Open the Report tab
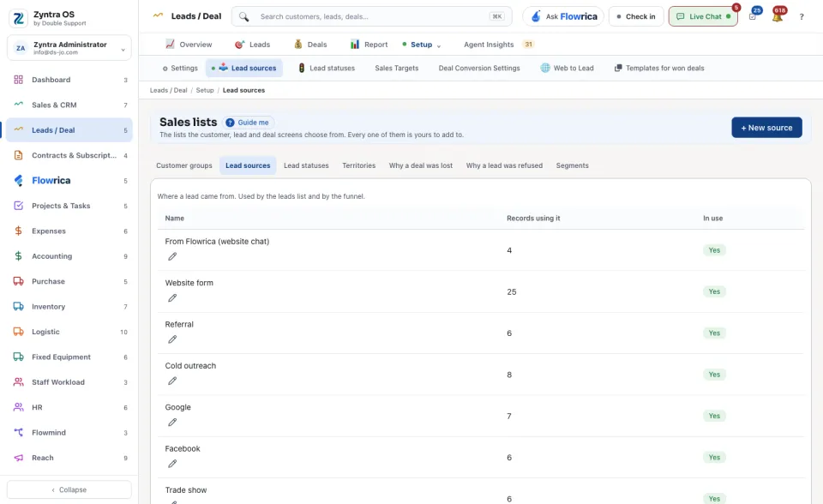The image size is (823, 504). [369, 45]
